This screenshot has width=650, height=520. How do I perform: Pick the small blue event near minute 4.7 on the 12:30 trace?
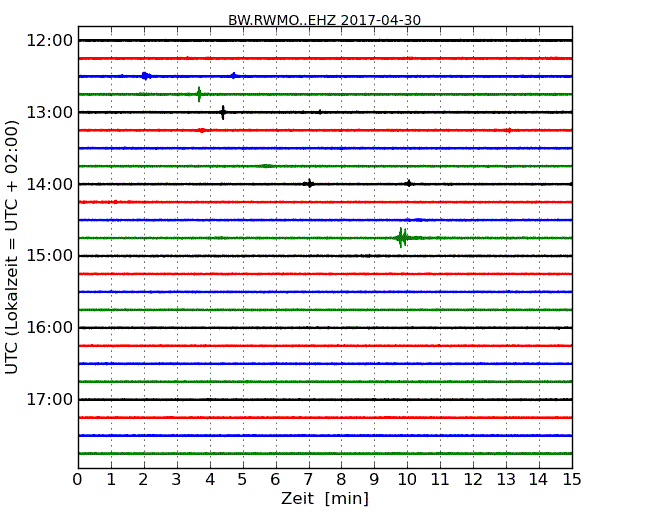234,75
